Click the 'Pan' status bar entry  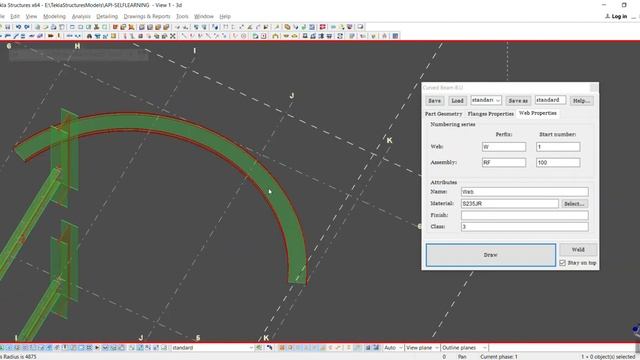462,357
